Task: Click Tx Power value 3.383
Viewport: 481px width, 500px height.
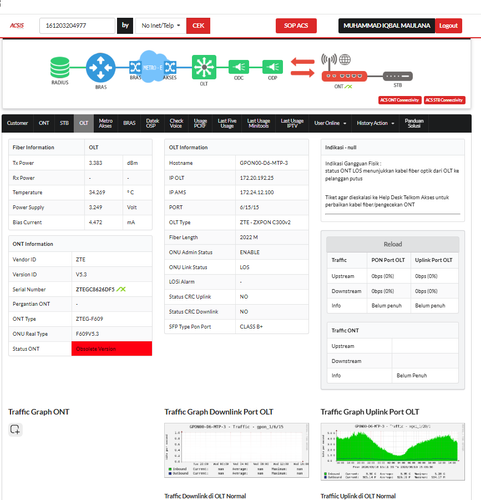Action: tap(95, 163)
